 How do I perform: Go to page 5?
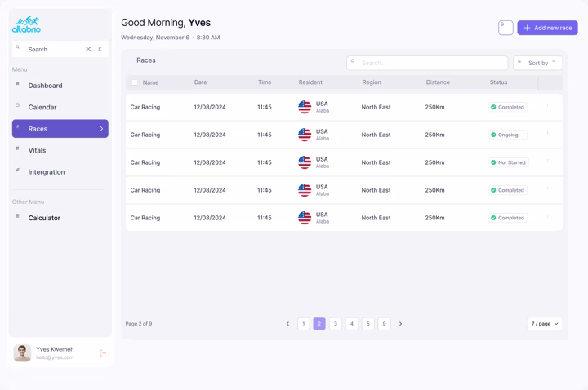point(367,324)
